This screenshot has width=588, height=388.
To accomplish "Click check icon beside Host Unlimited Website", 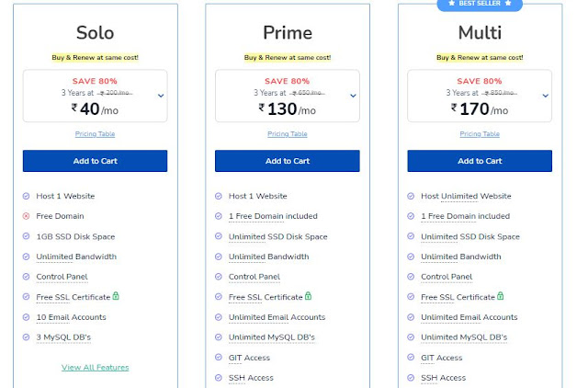I will click(x=411, y=196).
